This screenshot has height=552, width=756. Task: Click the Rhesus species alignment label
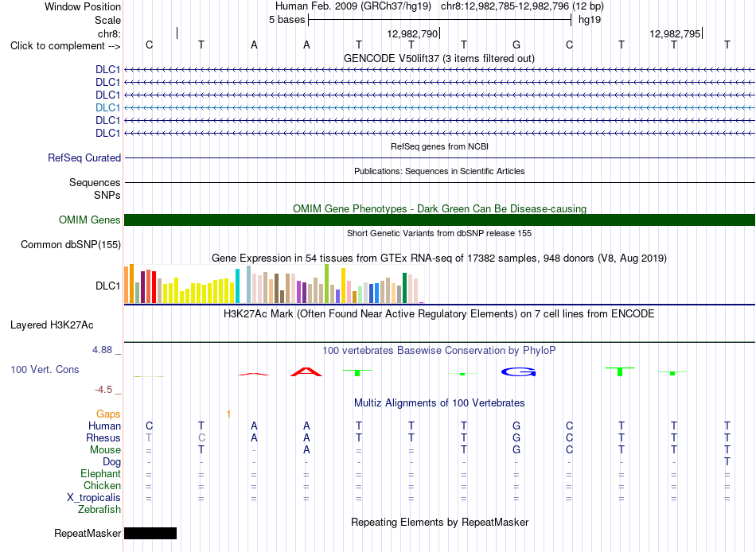(x=103, y=437)
